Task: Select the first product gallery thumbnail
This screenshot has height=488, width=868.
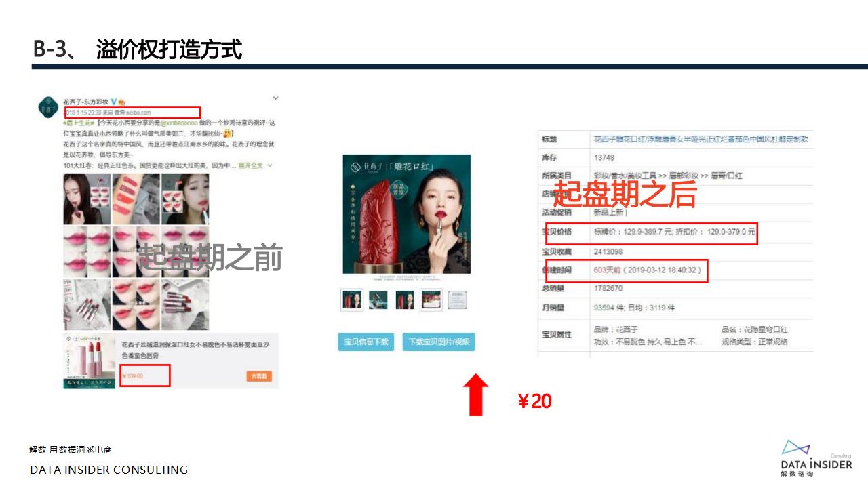Action: coord(352,300)
